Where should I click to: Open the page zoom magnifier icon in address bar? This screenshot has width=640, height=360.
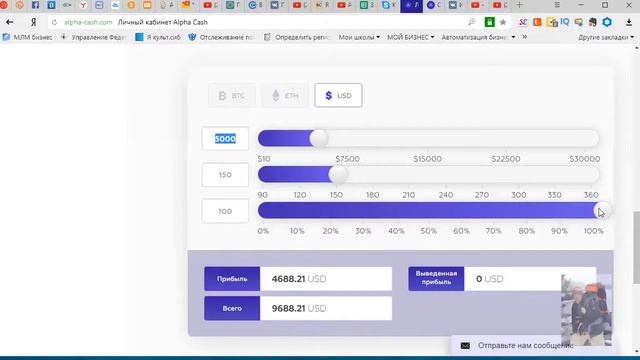[472, 22]
